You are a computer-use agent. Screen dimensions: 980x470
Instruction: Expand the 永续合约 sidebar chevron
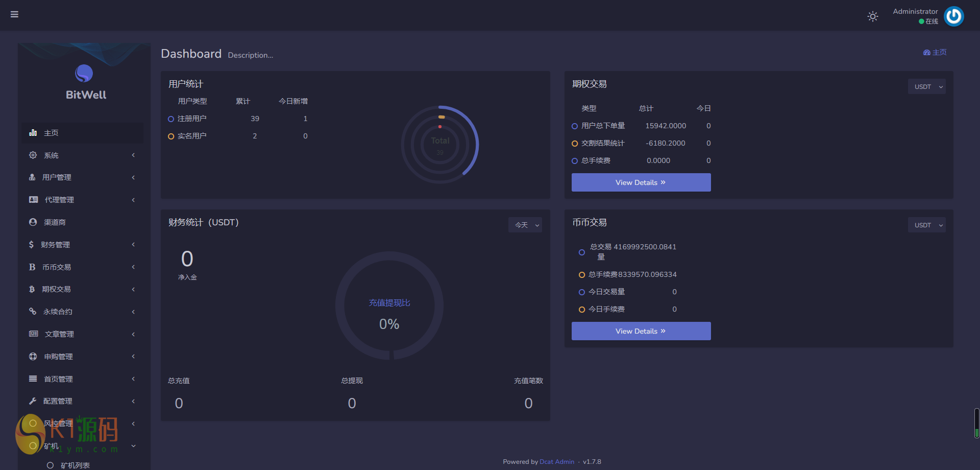(x=133, y=312)
